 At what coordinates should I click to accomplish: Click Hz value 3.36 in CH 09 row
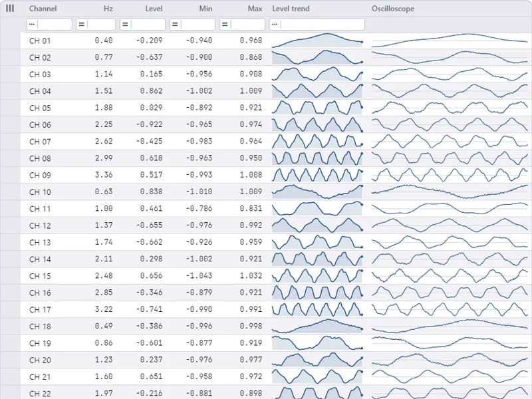pyautogui.click(x=104, y=175)
